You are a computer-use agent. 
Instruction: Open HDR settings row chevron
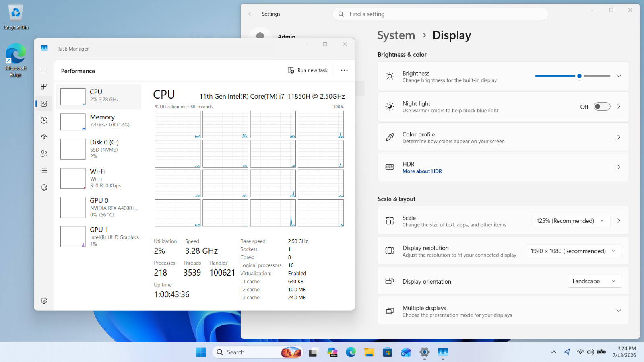[619, 167]
